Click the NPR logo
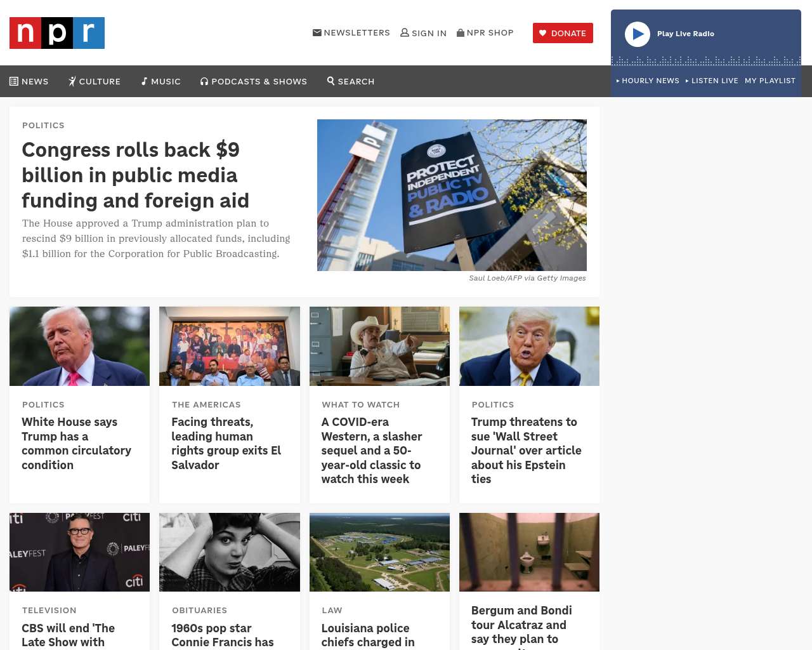The image size is (812, 650). coord(57,33)
